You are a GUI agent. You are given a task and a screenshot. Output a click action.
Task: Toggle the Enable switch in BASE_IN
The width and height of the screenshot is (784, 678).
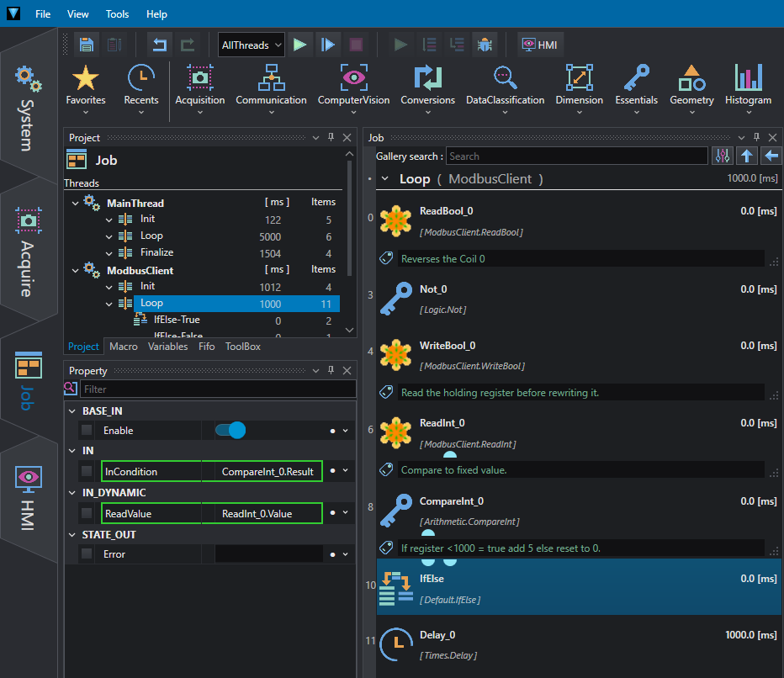tap(230, 431)
